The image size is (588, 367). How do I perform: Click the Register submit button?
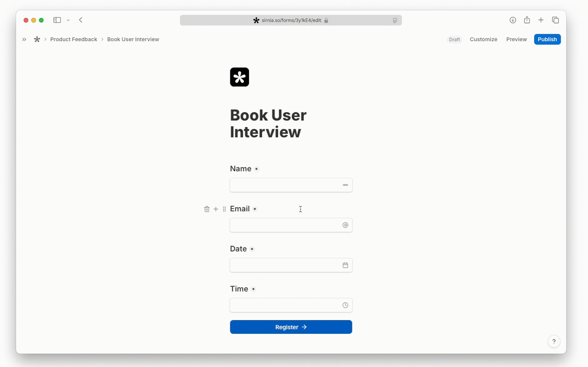(x=291, y=327)
